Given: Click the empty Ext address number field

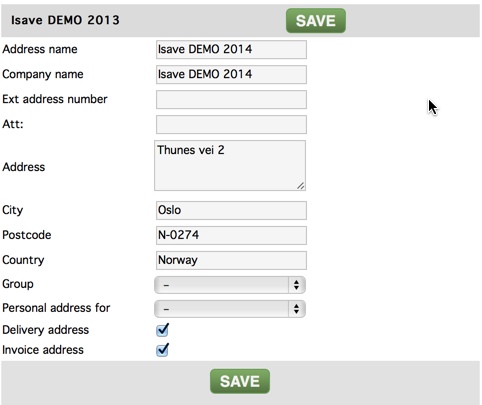Looking at the screenshot, I should pos(231,99).
